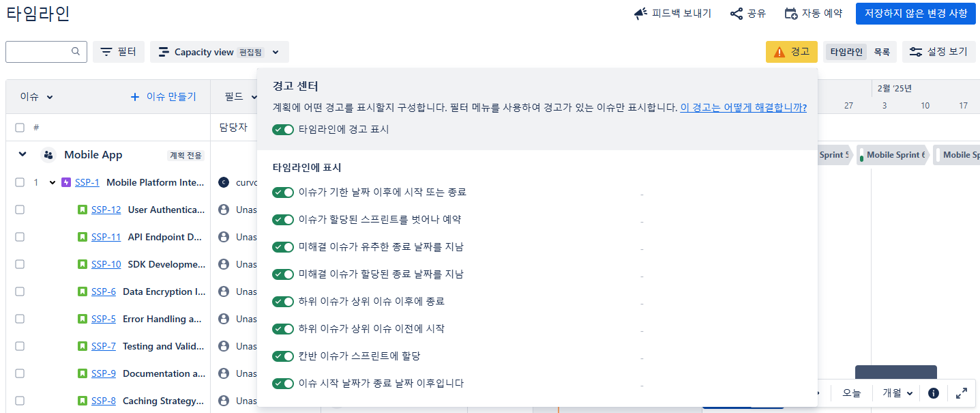Open the 이 경고는 어떻게 해결합니까 link
The image size is (980, 413).
pyautogui.click(x=743, y=108)
